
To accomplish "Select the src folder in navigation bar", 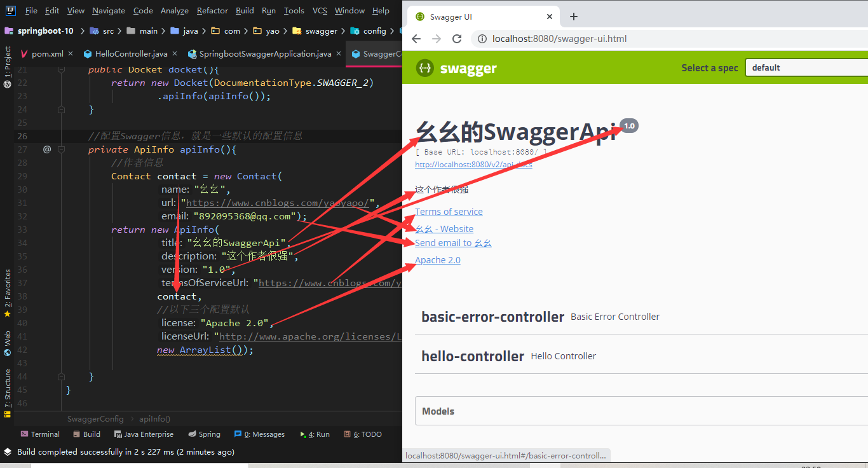I will (102, 31).
